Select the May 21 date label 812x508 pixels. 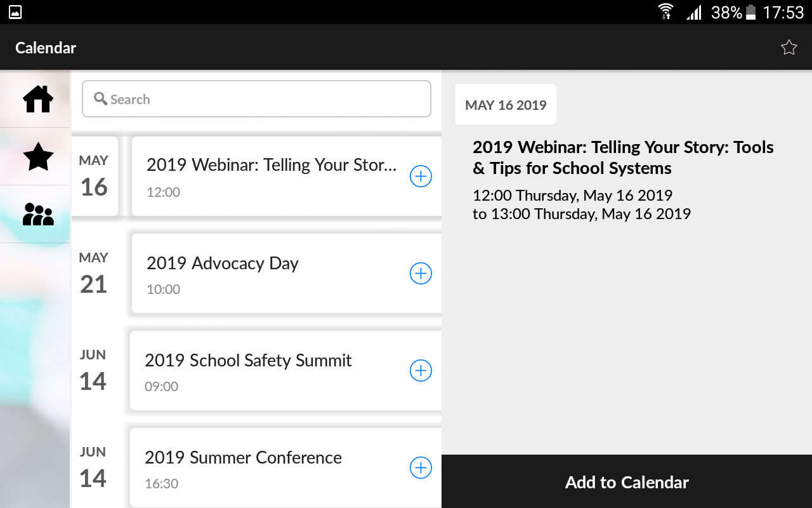pyautogui.click(x=94, y=274)
